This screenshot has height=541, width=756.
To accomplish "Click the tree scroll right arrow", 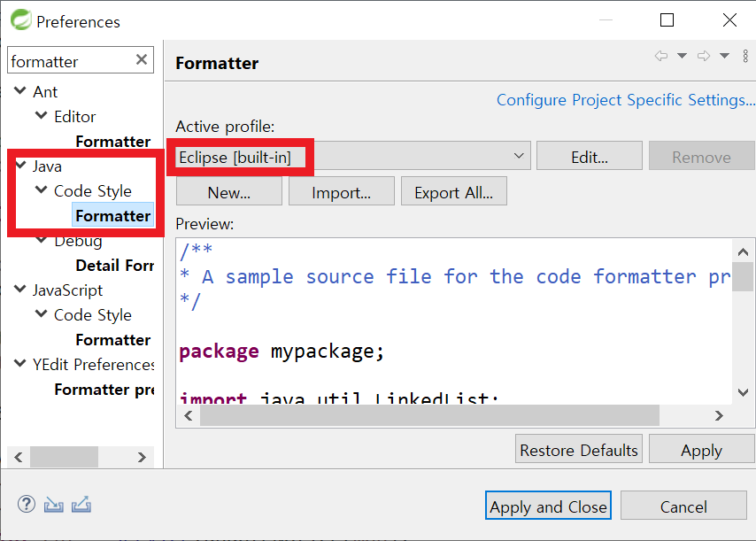I will pyautogui.click(x=142, y=457).
